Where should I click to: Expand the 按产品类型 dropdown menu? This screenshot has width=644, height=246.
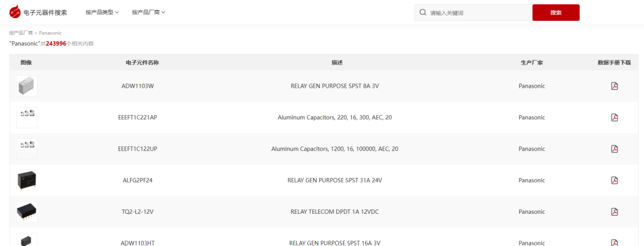tap(102, 13)
